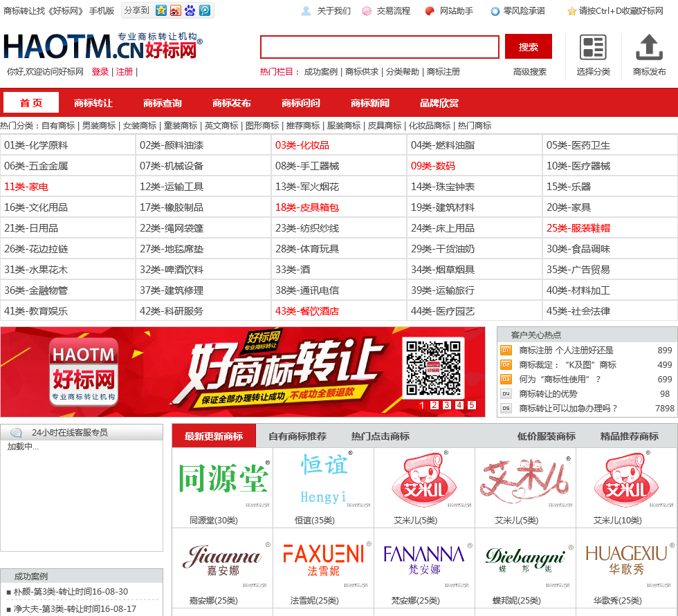The height and width of the screenshot is (616, 678).
Task: Open 商标发布 upload icon
Action: tap(649, 47)
